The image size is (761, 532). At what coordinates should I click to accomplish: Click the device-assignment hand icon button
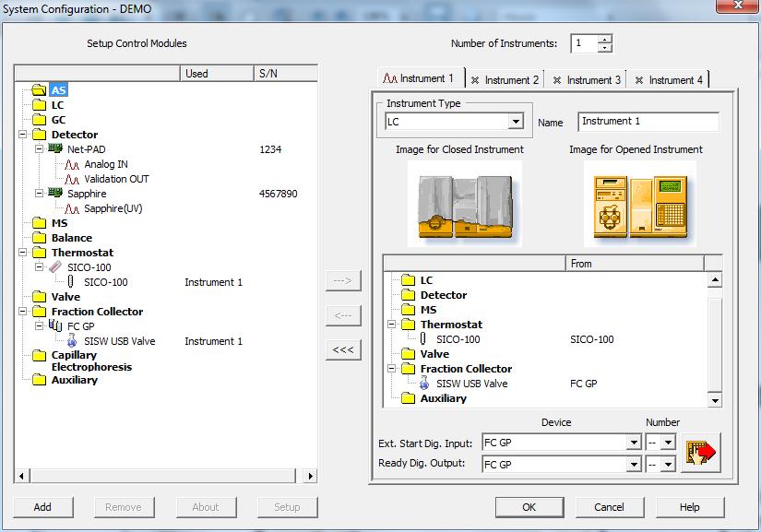pos(701,453)
